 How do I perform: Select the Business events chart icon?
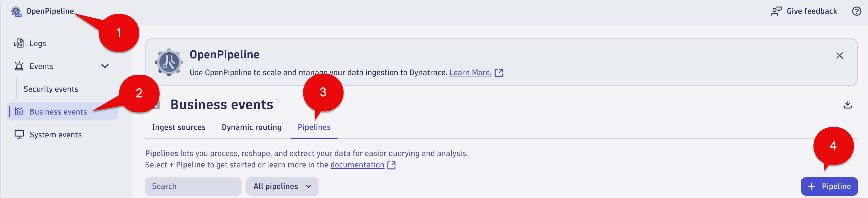(x=19, y=111)
